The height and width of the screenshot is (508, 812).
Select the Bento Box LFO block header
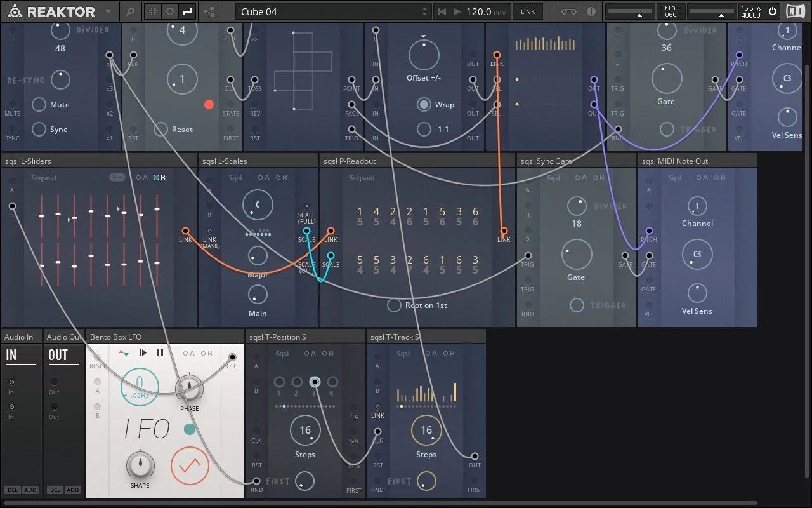pos(165,337)
